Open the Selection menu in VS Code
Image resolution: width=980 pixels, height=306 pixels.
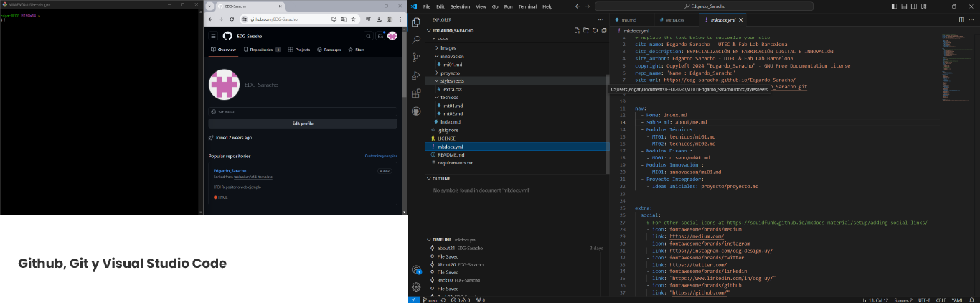(460, 6)
